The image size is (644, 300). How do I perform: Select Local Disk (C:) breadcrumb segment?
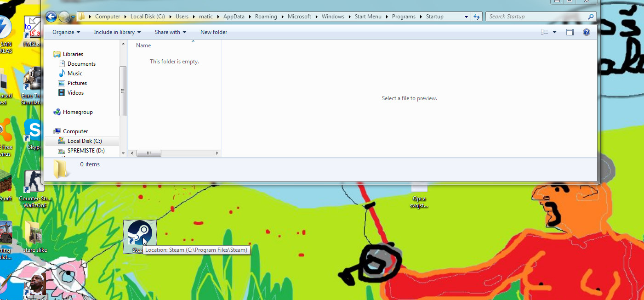click(x=148, y=17)
